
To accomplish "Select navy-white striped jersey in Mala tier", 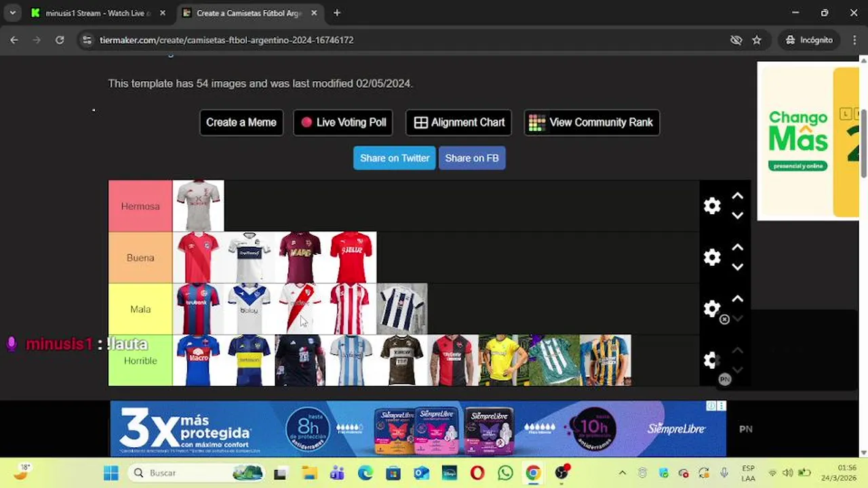I will click(x=401, y=309).
